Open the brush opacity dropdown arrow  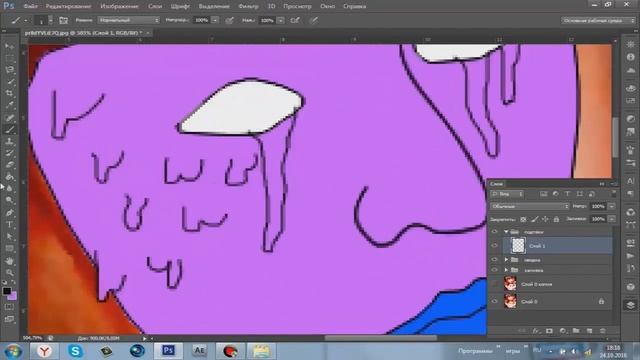pyautogui.click(x=215, y=20)
